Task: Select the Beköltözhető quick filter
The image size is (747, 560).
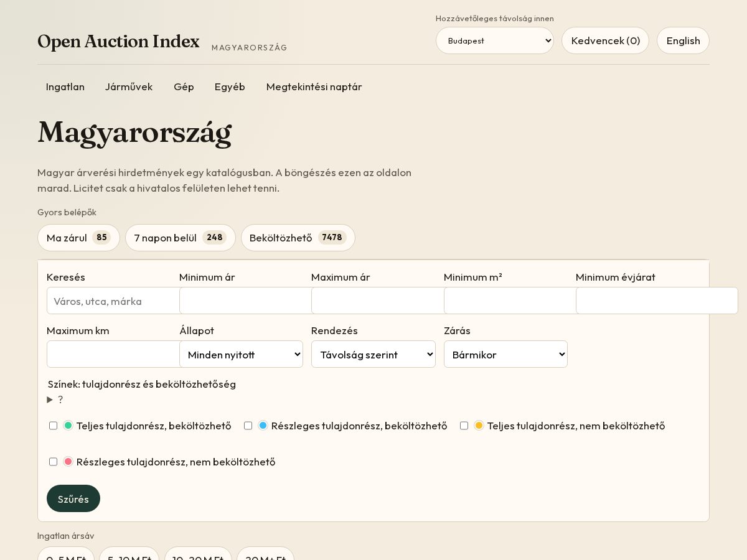Action: [x=298, y=238]
